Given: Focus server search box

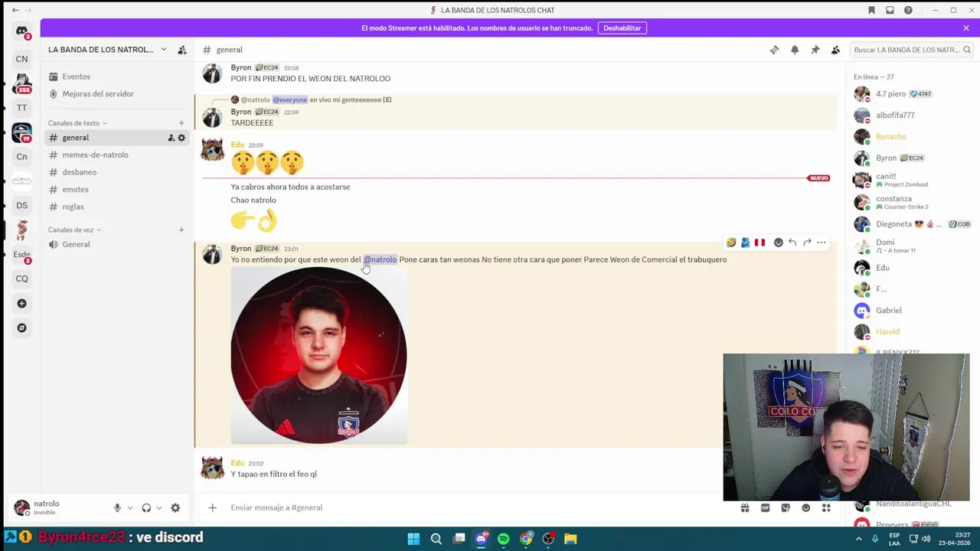Looking at the screenshot, I should (911, 50).
